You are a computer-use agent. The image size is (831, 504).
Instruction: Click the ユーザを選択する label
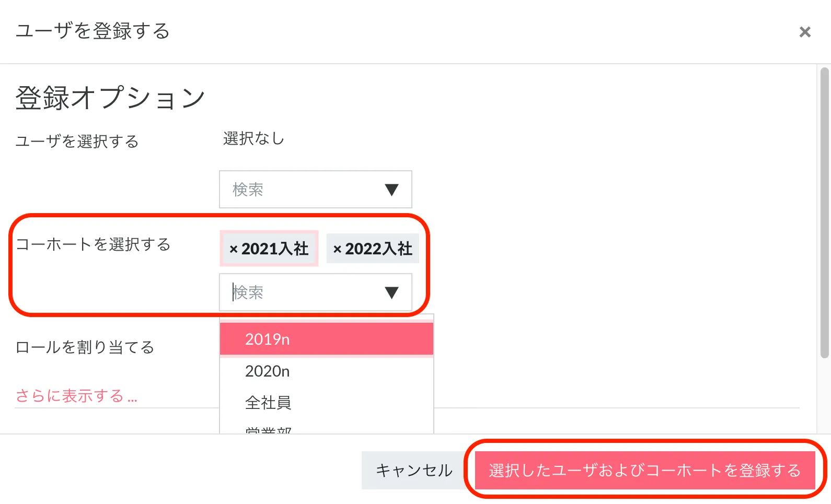(77, 142)
